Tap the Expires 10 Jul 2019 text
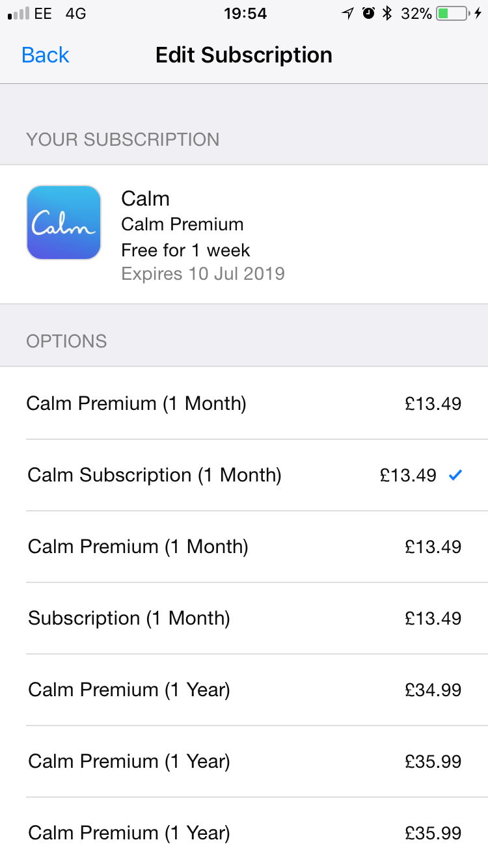This screenshot has height=868, width=488. pyautogui.click(x=203, y=273)
